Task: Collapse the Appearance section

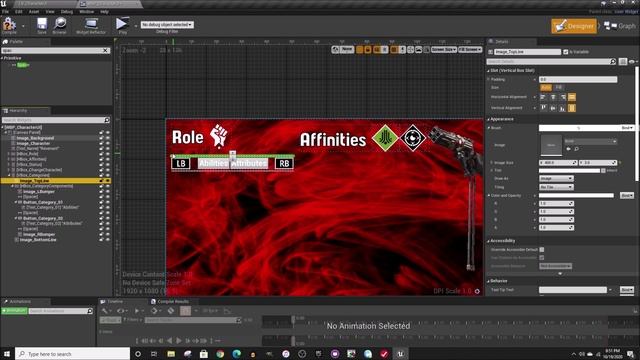Action: click(x=489, y=119)
